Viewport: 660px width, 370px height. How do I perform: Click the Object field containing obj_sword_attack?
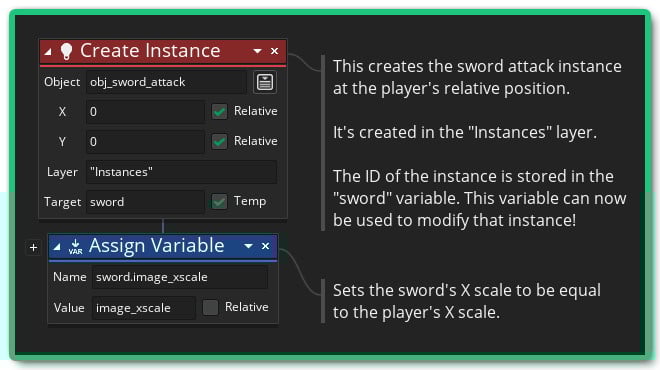tap(166, 82)
